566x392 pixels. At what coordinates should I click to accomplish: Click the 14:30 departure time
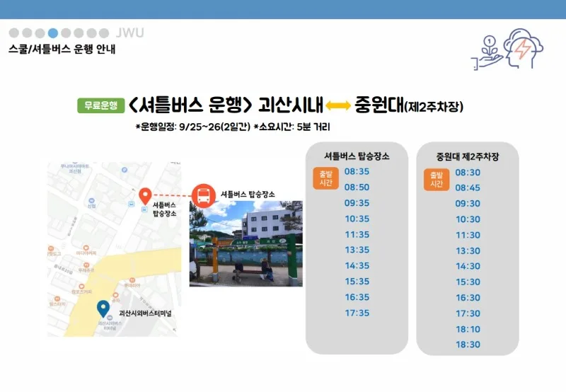468,266
